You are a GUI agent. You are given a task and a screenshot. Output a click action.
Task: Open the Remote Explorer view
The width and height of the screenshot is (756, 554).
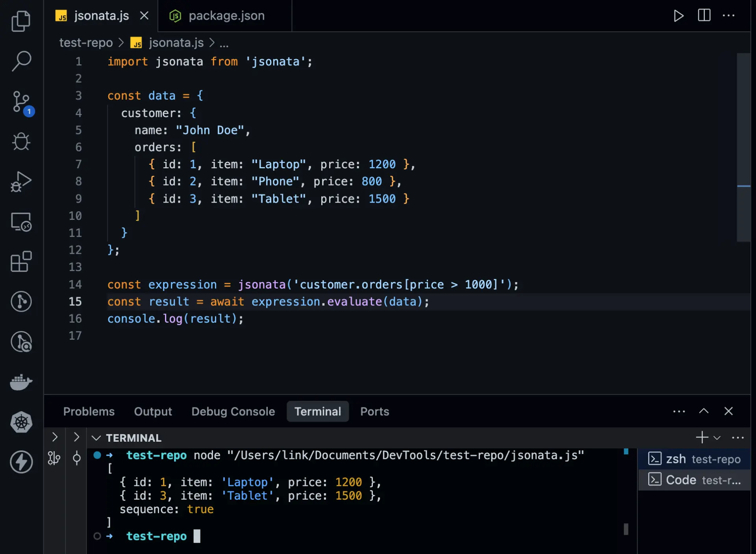click(x=21, y=222)
